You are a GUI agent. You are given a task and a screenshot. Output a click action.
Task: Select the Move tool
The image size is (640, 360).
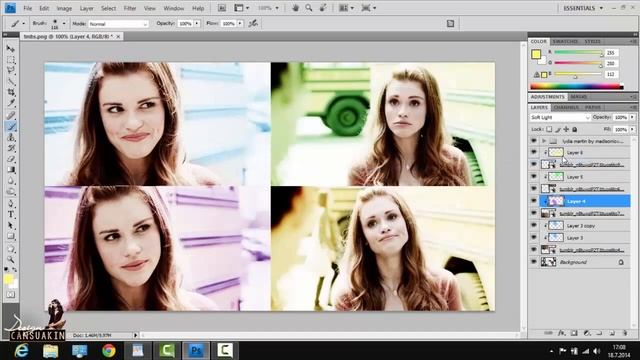pyautogui.click(x=11, y=49)
